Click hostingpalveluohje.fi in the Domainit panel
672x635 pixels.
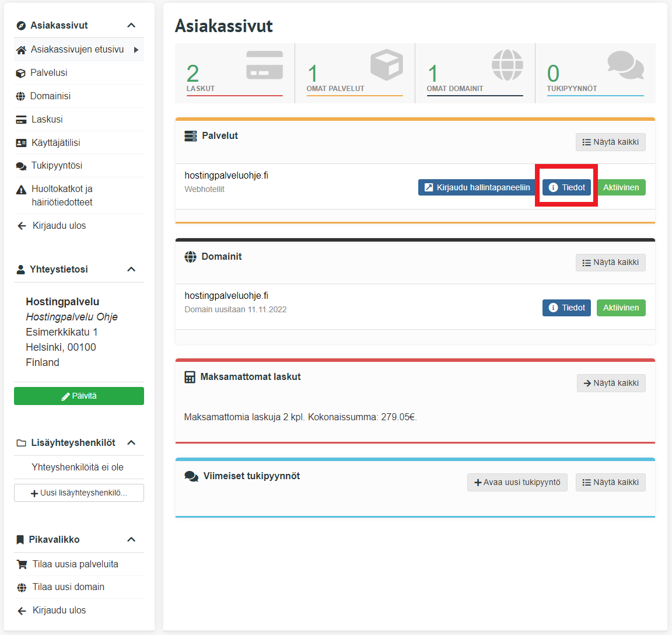(x=226, y=295)
